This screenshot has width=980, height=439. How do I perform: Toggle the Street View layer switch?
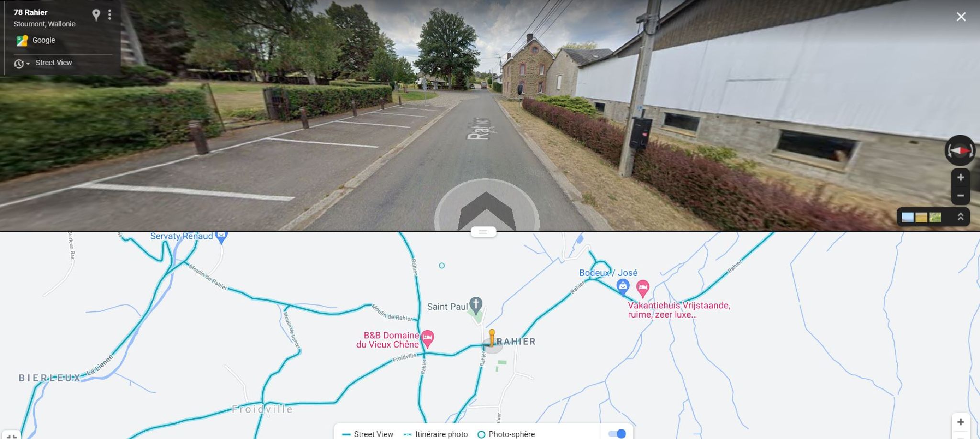(617, 434)
